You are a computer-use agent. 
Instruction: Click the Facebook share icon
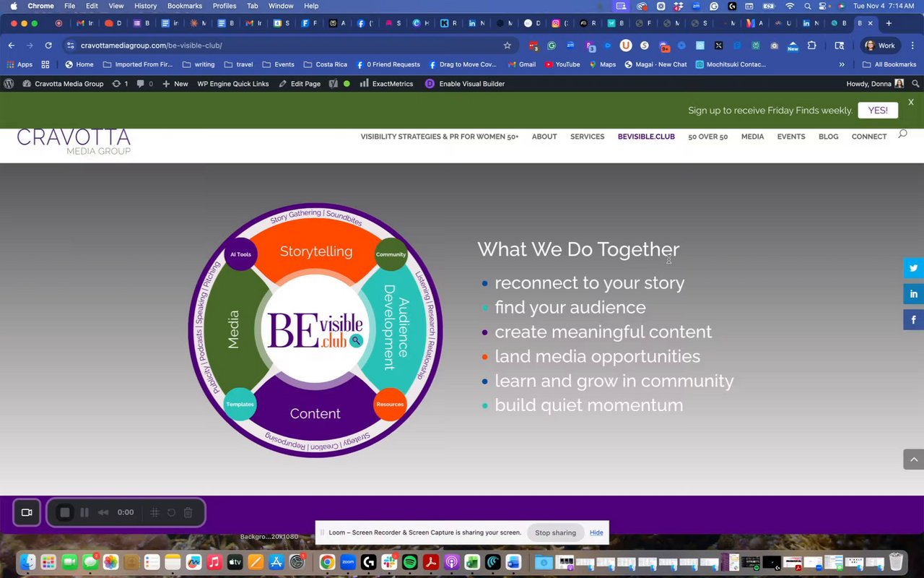point(913,319)
